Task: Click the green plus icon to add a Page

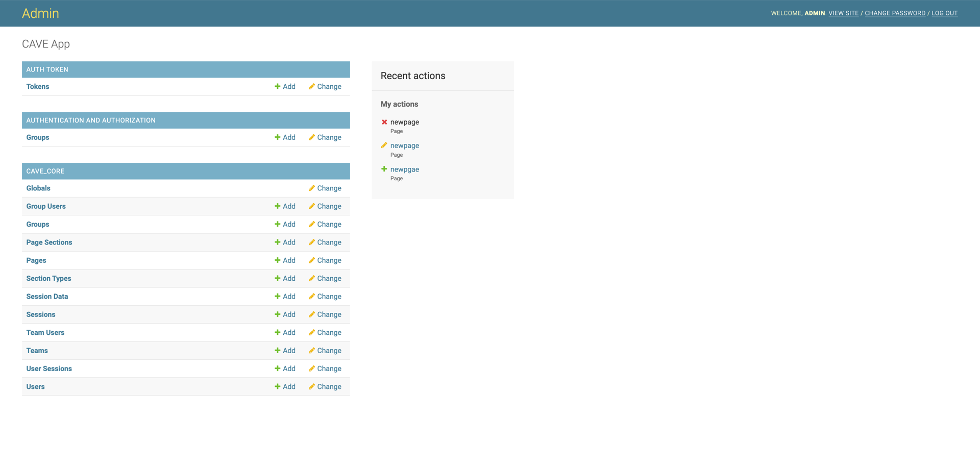Action: click(277, 260)
